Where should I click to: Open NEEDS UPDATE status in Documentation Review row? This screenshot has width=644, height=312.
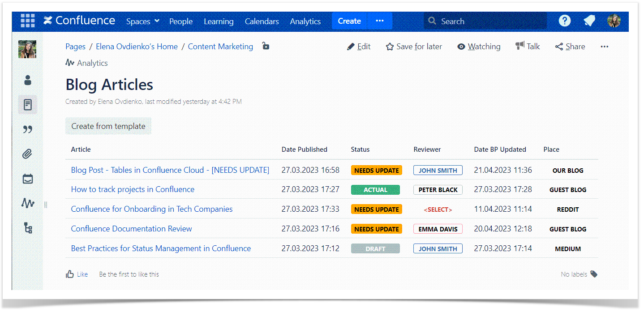377,229
